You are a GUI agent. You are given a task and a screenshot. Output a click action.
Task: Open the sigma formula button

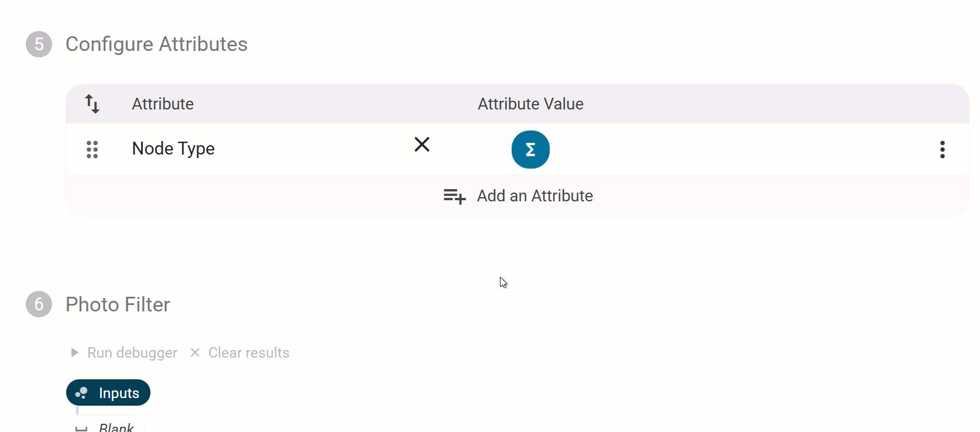530,149
